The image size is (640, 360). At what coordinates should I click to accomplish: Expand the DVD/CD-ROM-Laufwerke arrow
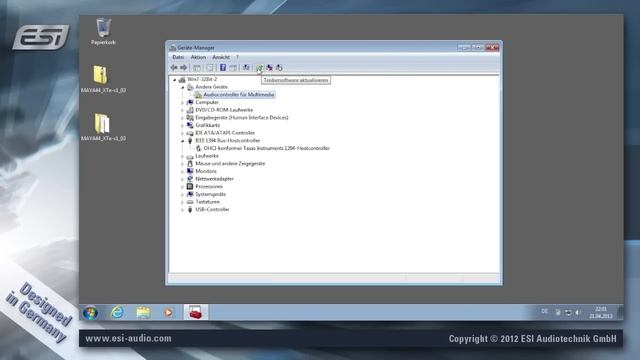[182, 110]
